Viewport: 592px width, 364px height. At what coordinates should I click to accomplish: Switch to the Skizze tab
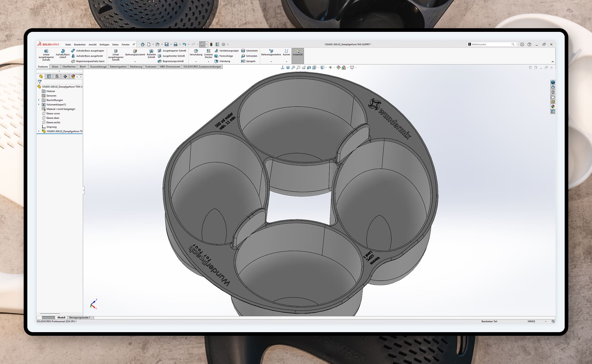tap(55, 66)
